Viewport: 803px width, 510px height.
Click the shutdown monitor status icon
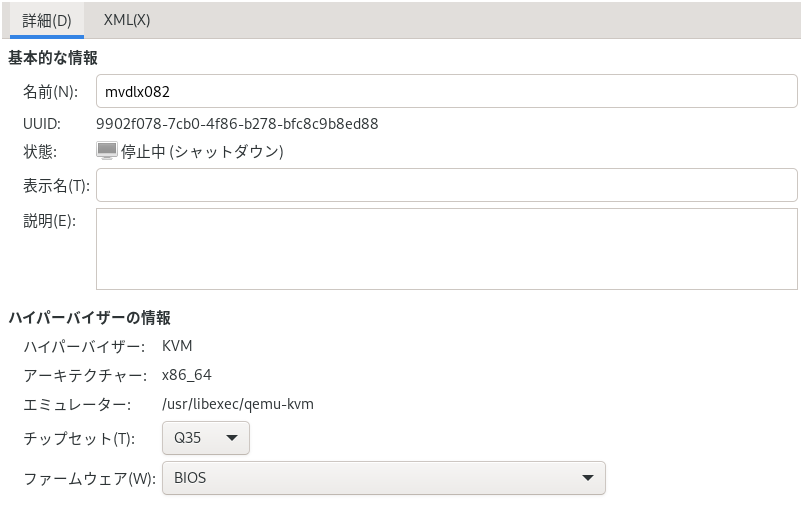[x=107, y=151]
